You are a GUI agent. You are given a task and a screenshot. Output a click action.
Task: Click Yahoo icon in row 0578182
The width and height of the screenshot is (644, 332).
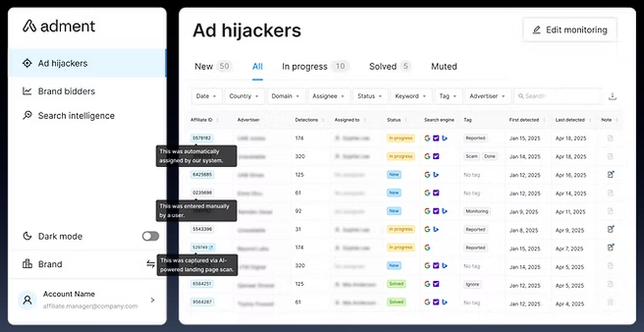pyautogui.click(x=436, y=138)
